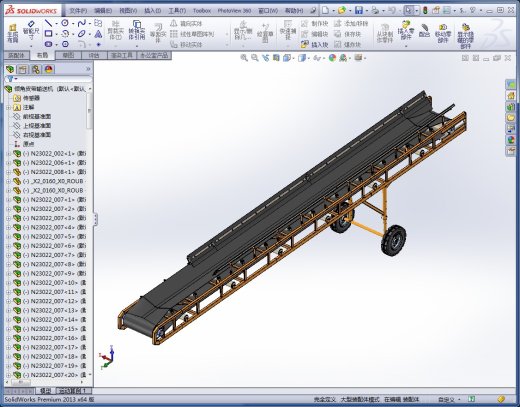Click the Zoom to Fit magnifier icon
The height and width of the screenshot is (407, 520).
coord(244,58)
